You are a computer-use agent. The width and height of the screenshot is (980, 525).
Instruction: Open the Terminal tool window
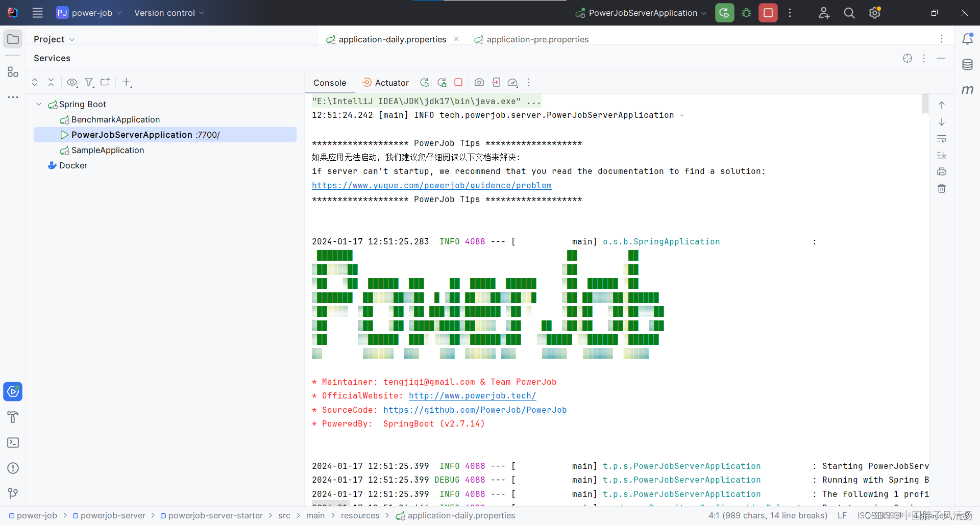[13, 442]
